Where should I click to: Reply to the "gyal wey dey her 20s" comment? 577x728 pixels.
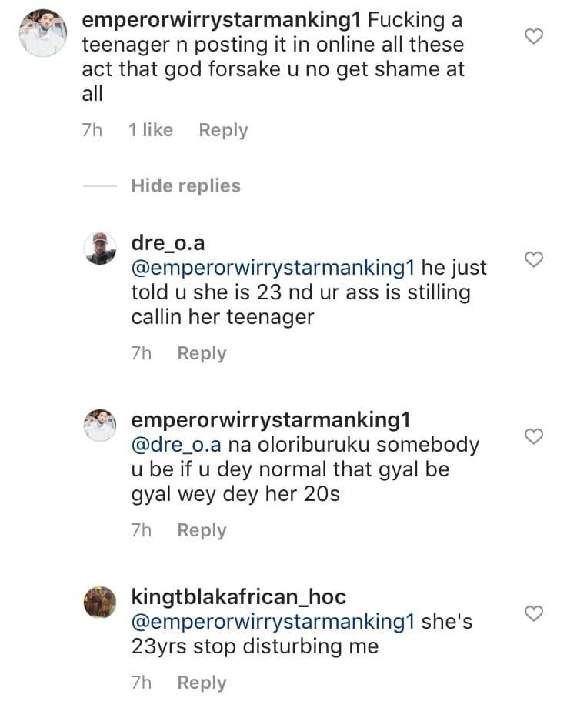(x=202, y=530)
